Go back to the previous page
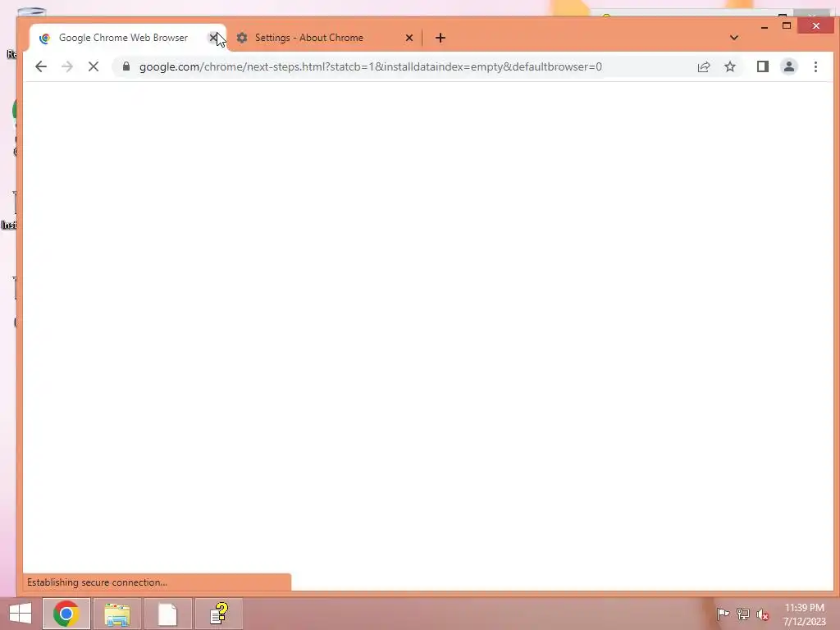 41,66
